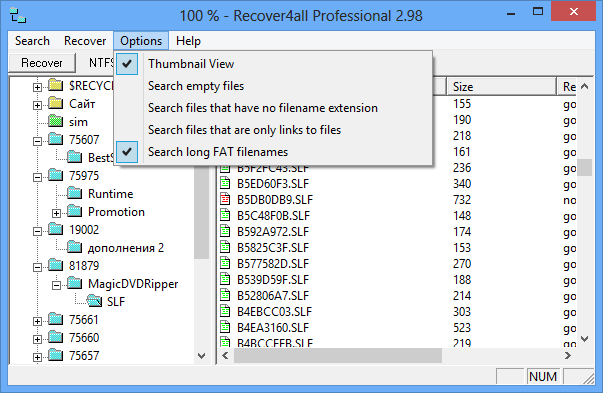Enable Search empty files option
Image resolution: width=603 pixels, height=393 pixels.
tap(273, 86)
